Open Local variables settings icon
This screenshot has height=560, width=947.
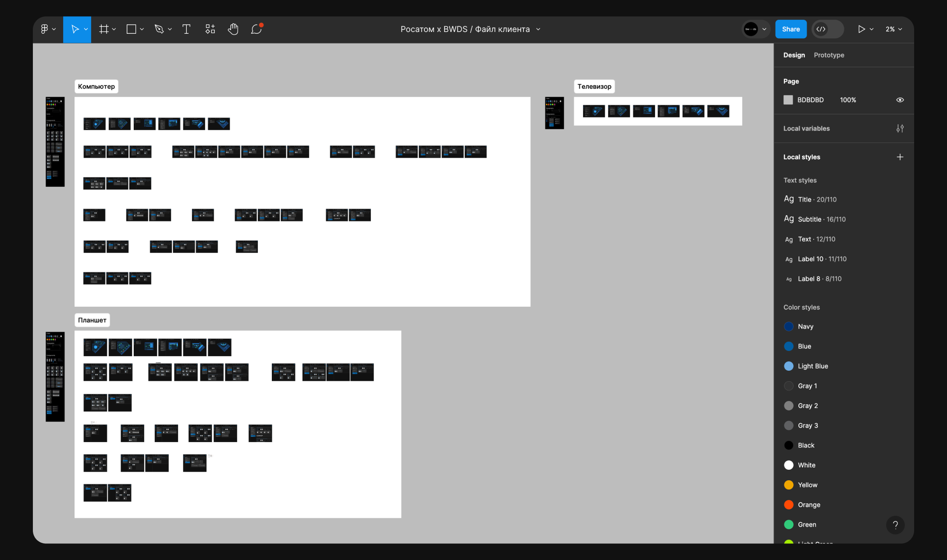click(900, 128)
